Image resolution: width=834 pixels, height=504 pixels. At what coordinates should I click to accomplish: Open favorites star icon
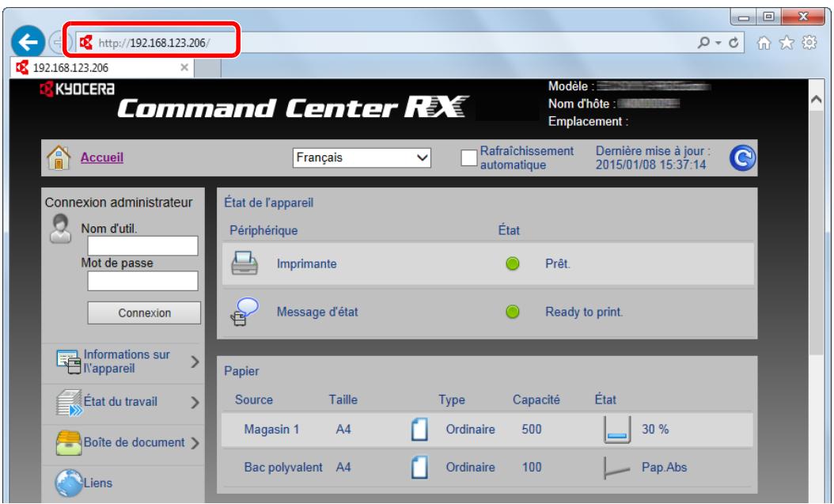coord(787,43)
